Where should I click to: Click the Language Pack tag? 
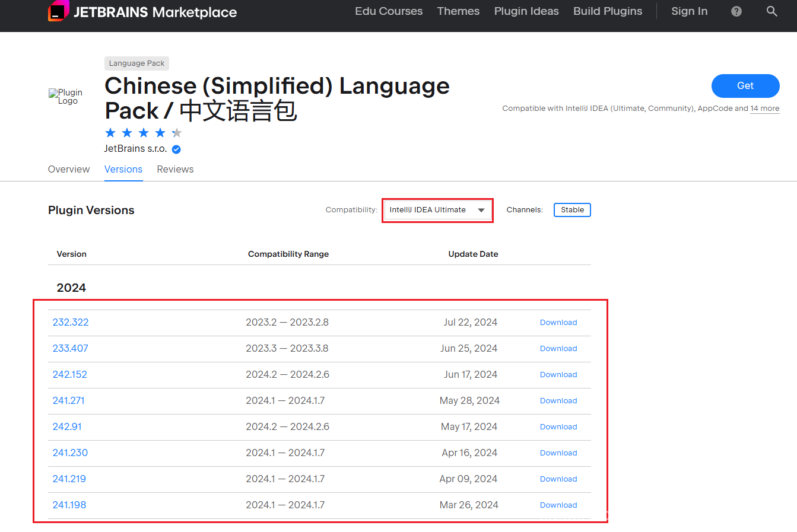136,63
